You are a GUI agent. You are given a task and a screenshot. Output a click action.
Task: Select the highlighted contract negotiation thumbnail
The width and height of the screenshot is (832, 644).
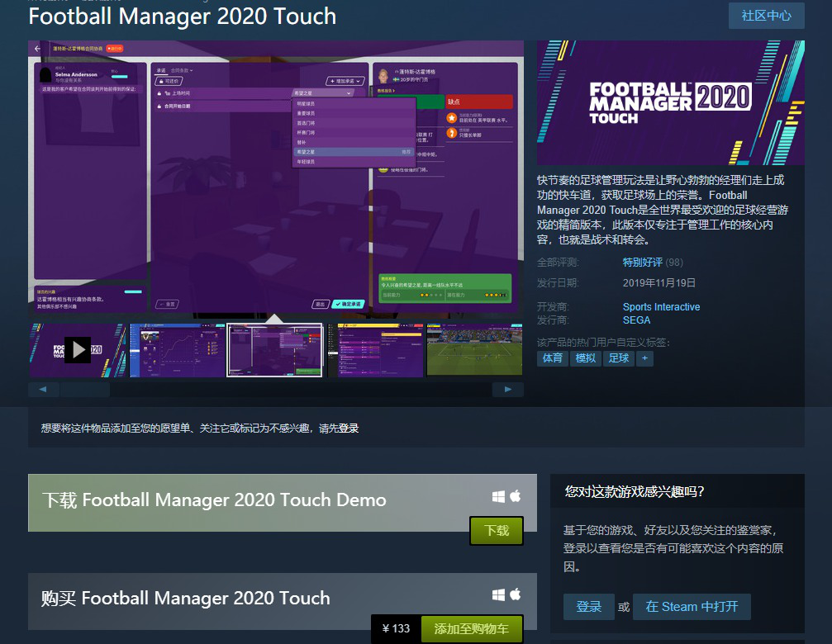pyautogui.click(x=274, y=350)
